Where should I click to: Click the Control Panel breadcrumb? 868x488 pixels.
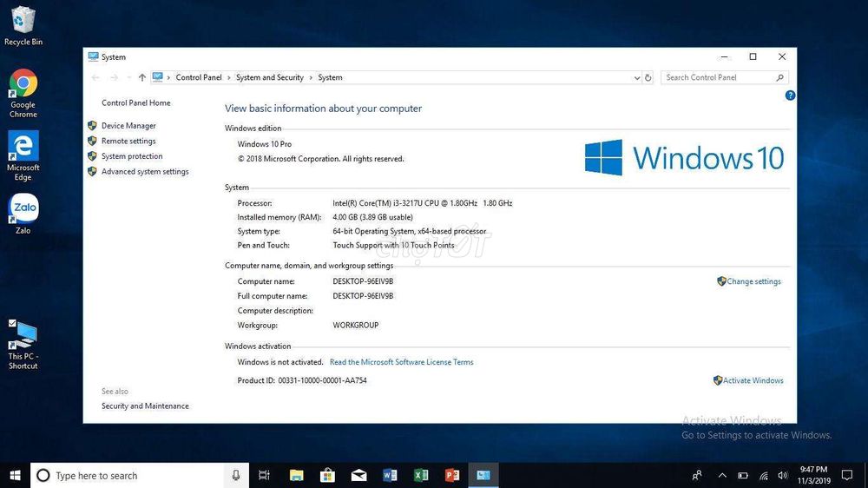point(199,77)
